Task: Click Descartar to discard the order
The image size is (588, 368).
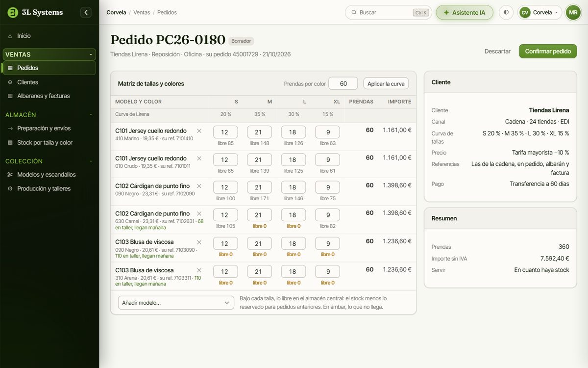Action: [x=497, y=51]
